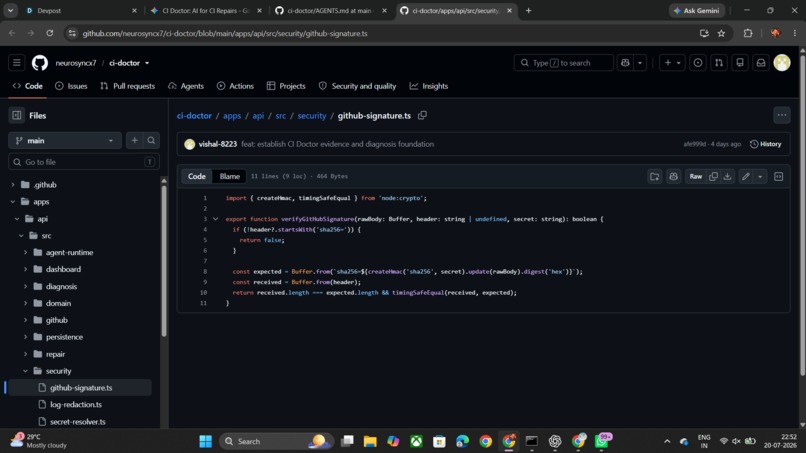Collapse the apps folder
The height and width of the screenshot is (453, 806).
(x=13, y=202)
